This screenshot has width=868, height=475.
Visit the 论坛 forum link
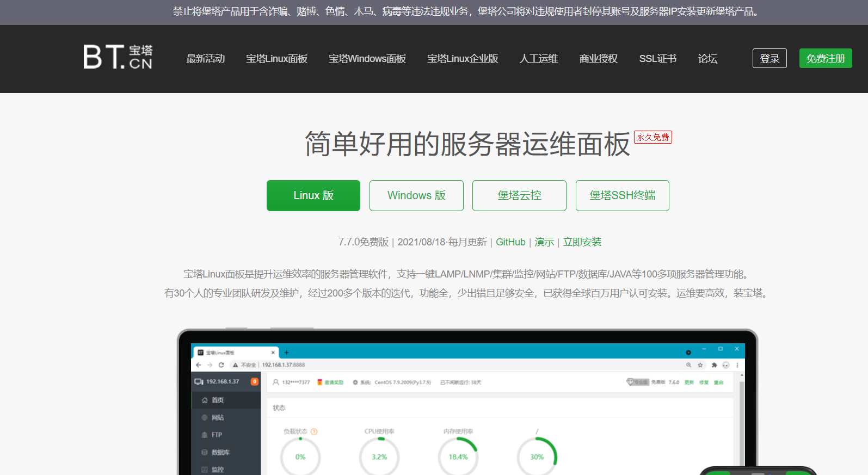[x=707, y=59]
